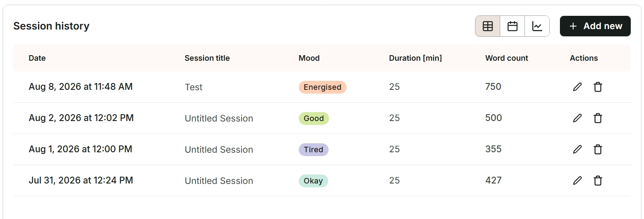Delete the Aug 2 session
Viewport: 644px width, 219px height.
click(x=598, y=118)
